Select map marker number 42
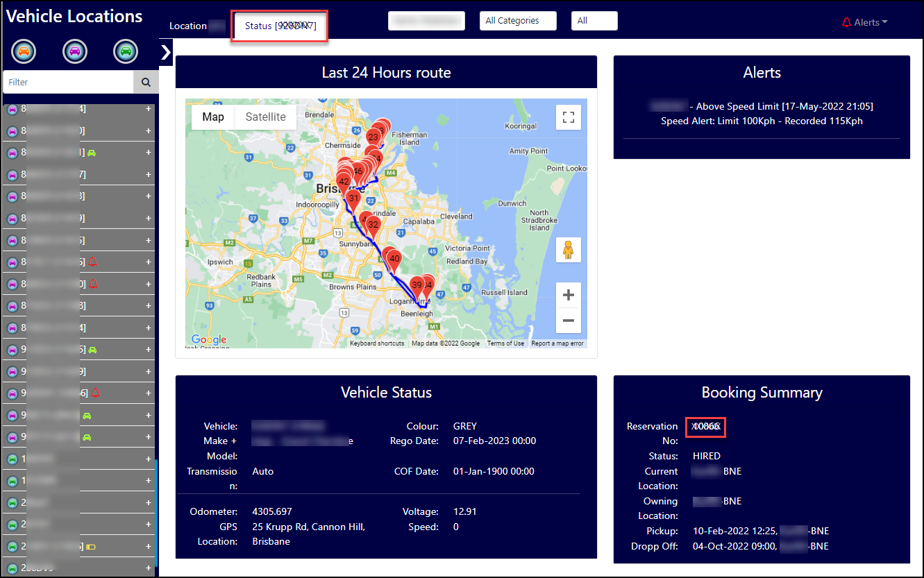Viewport: 924px width, 578px height. point(343,183)
